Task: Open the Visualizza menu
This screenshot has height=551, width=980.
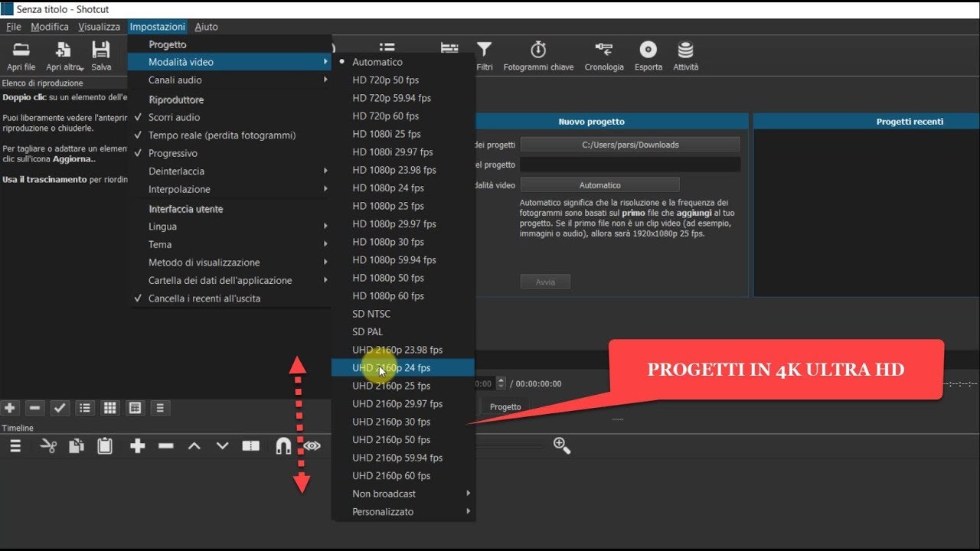Action: click(99, 27)
